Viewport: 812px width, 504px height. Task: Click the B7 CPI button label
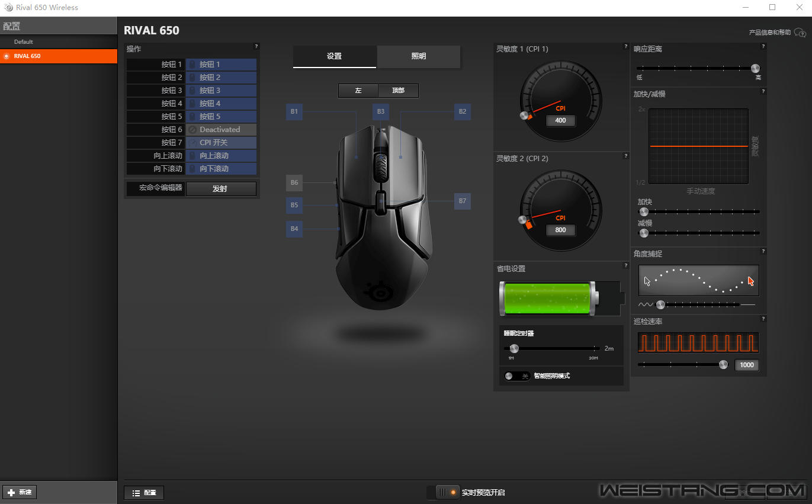tap(463, 201)
